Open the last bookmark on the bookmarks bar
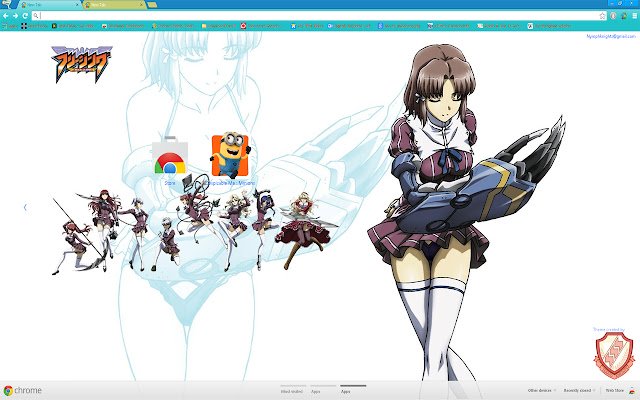The height and width of the screenshot is (400, 640). pyautogui.click(x=549, y=26)
